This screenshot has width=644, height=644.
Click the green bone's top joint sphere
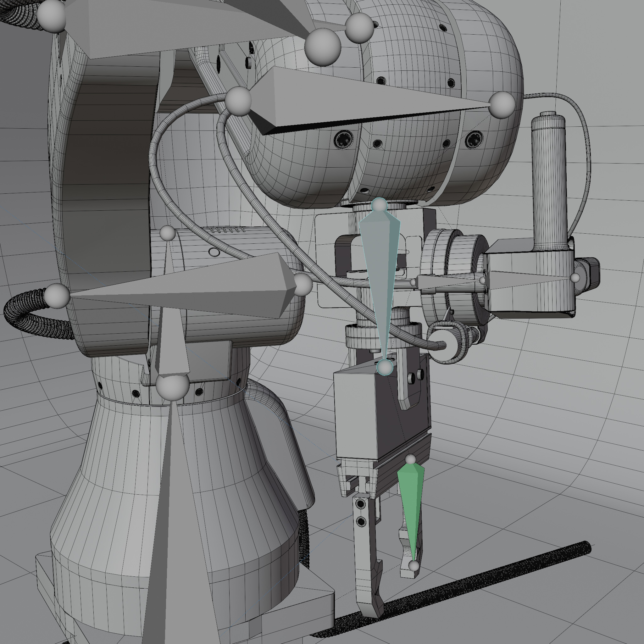coord(411,460)
